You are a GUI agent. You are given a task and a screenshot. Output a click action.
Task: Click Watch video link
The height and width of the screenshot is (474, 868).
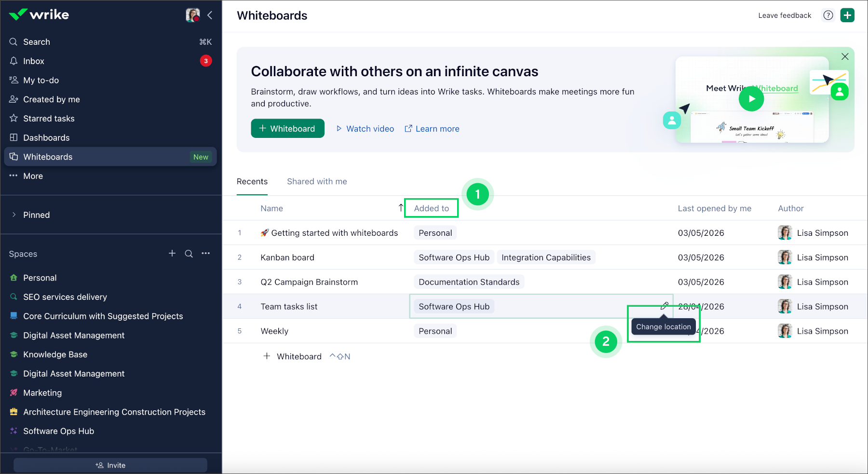(365, 129)
